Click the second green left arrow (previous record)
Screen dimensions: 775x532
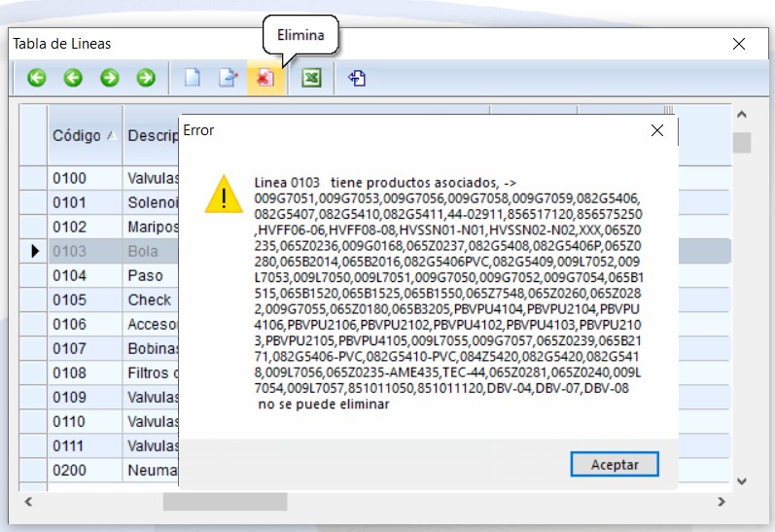(73, 78)
